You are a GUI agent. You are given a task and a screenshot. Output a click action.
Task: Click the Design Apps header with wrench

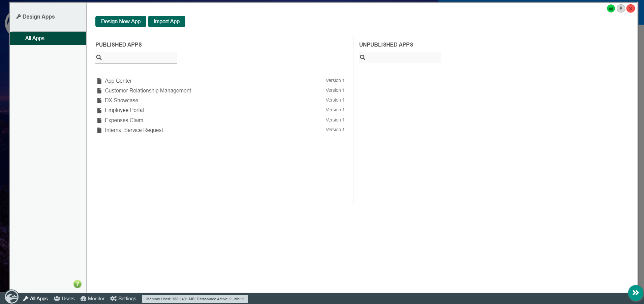point(35,17)
